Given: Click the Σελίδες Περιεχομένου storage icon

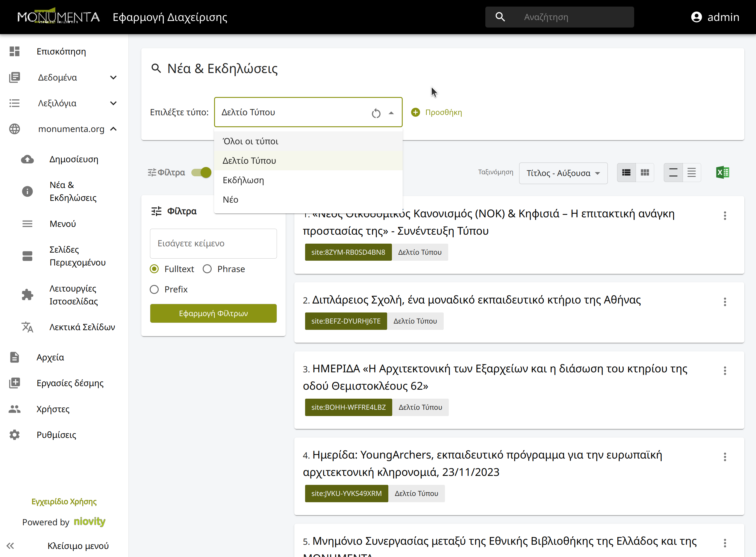Looking at the screenshot, I should point(27,256).
